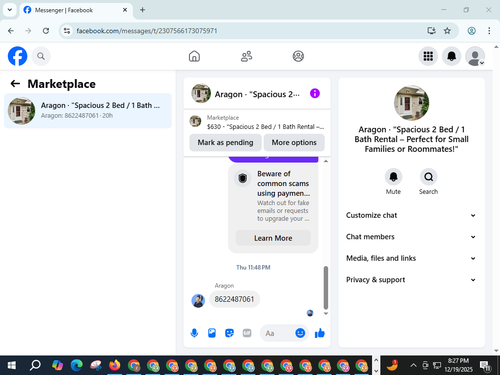This screenshot has height=375, width=500.
Task: Open the Facebook notifications bell
Action: [451, 56]
